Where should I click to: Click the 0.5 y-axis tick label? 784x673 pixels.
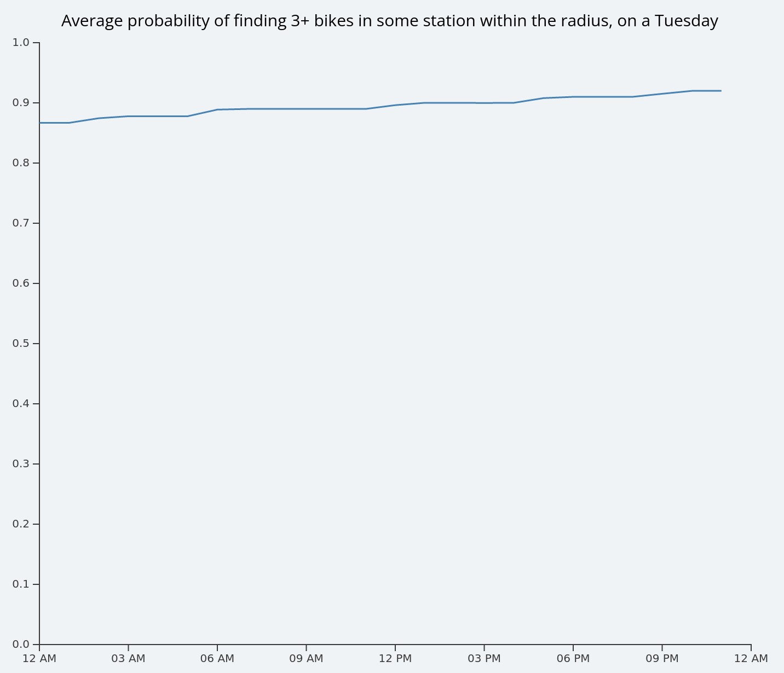coord(20,343)
